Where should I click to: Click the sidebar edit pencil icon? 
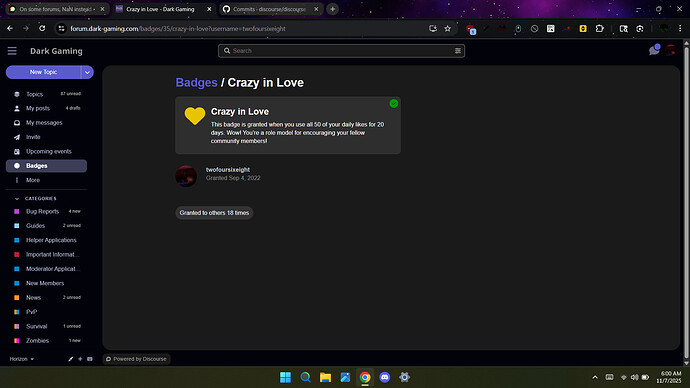click(70, 359)
